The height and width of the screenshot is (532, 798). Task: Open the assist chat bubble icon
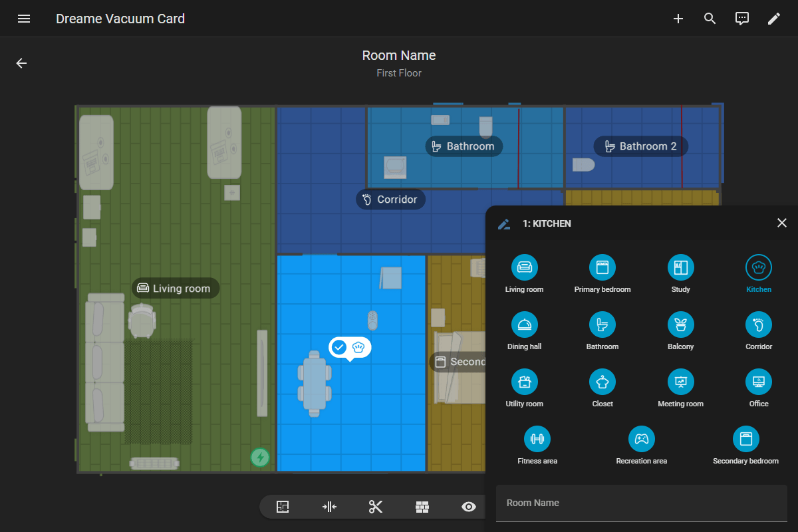tap(742, 19)
